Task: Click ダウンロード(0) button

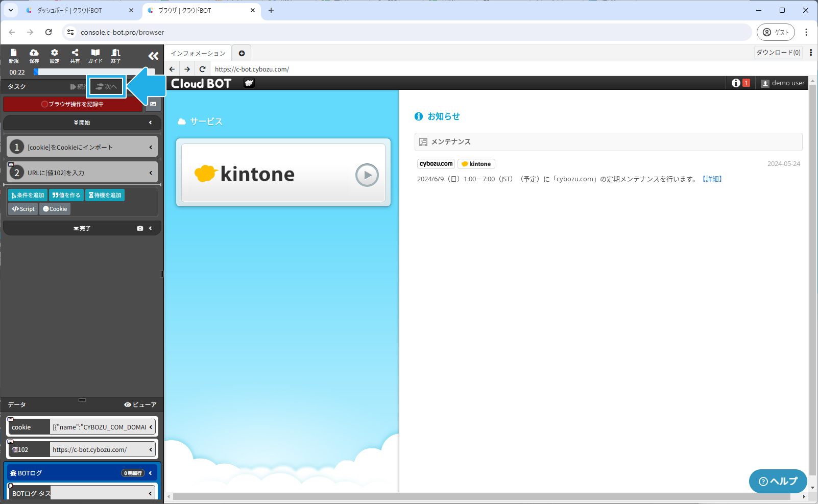Action: click(x=778, y=53)
